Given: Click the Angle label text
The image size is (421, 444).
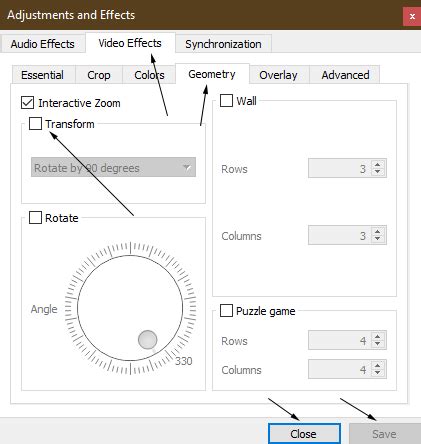Looking at the screenshot, I should (44, 309).
